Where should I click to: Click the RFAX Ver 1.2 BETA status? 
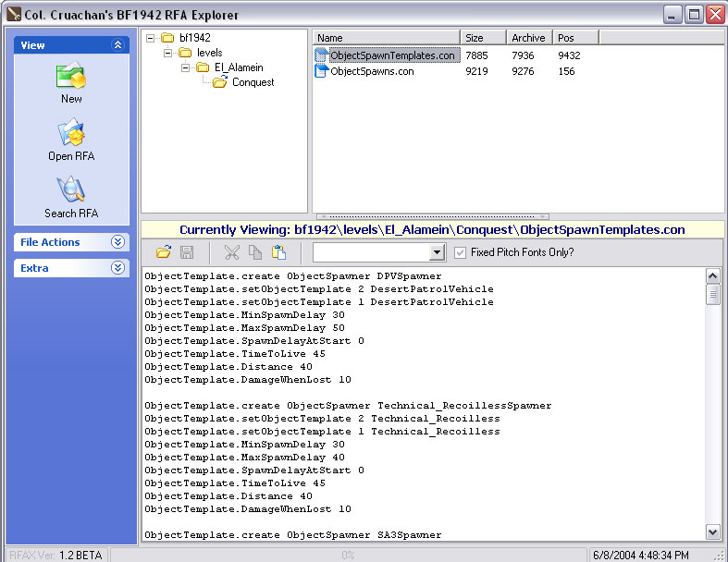56,555
